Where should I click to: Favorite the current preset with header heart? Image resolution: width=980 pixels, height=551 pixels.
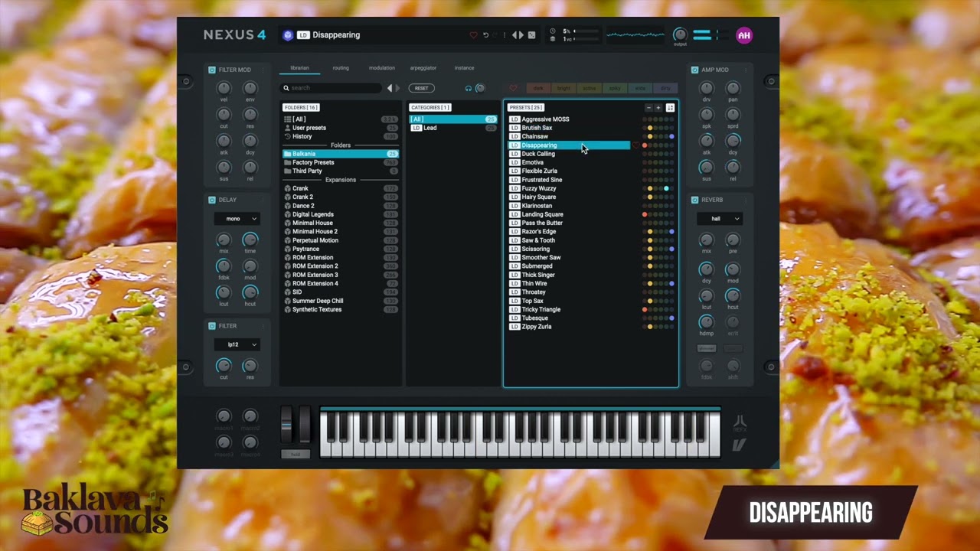473,35
